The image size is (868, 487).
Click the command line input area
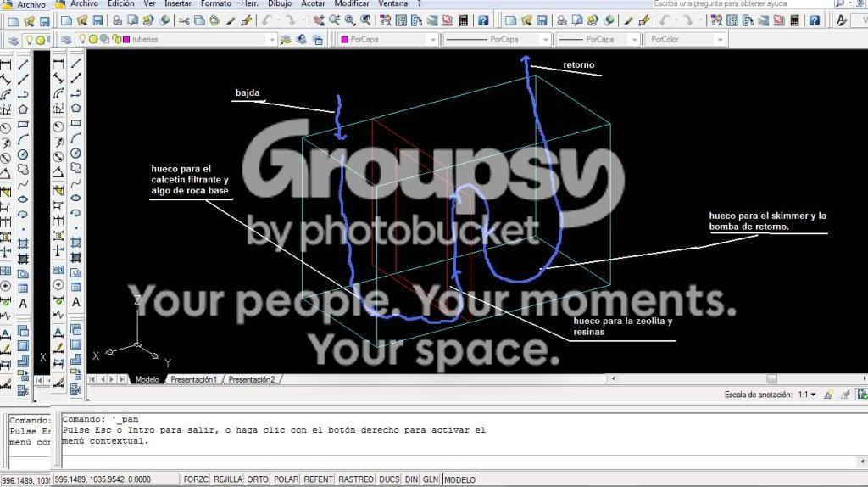pyautogui.click(x=459, y=461)
